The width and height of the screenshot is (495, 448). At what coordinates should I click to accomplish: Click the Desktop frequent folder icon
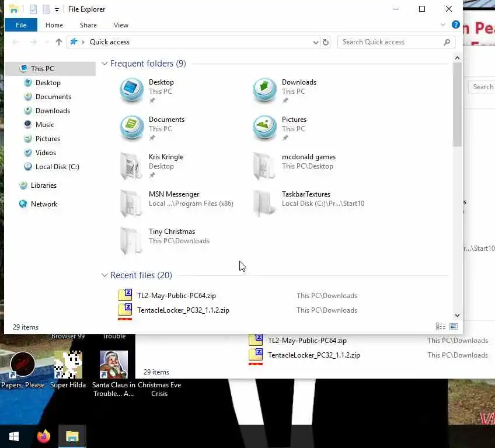click(132, 90)
